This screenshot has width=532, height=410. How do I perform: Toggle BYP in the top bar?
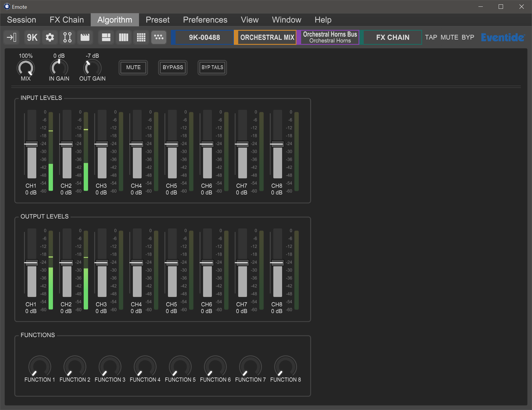468,37
